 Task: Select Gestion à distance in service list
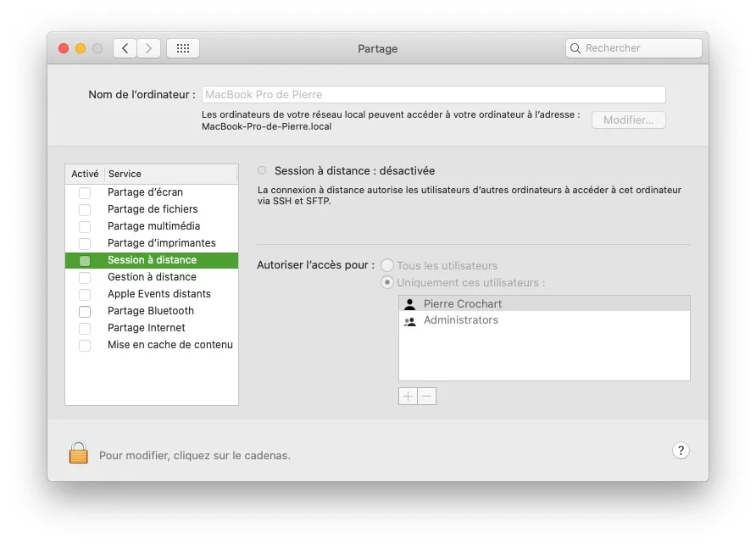coord(152,277)
